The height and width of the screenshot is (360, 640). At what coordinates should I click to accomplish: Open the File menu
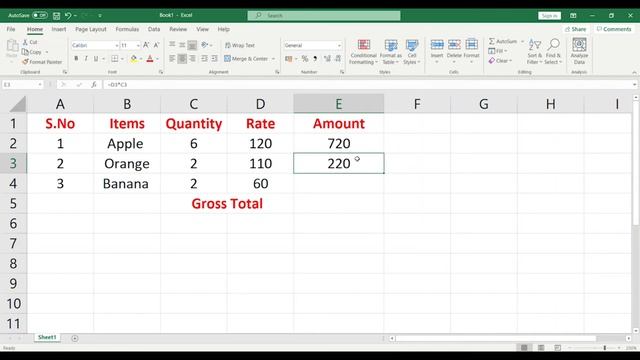click(x=11, y=29)
